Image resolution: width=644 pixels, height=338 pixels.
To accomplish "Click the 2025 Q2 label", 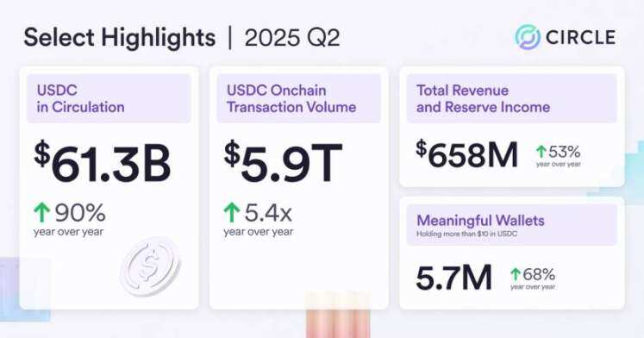I will [292, 38].
